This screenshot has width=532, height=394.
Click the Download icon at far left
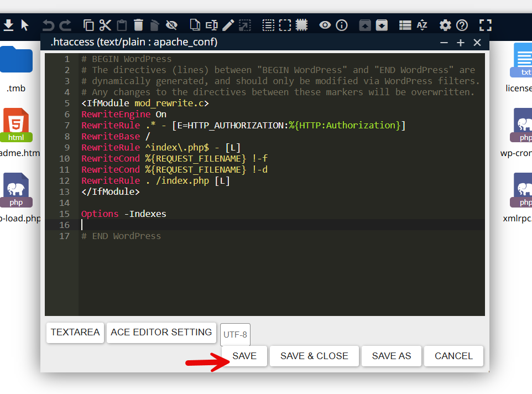(x=9, y=25)
